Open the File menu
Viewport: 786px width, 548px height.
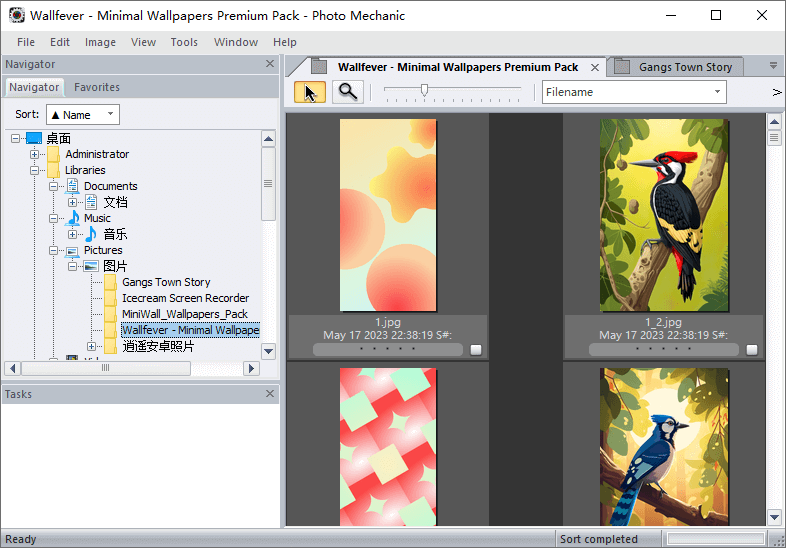pyautogui.click(x=26, y=42)
